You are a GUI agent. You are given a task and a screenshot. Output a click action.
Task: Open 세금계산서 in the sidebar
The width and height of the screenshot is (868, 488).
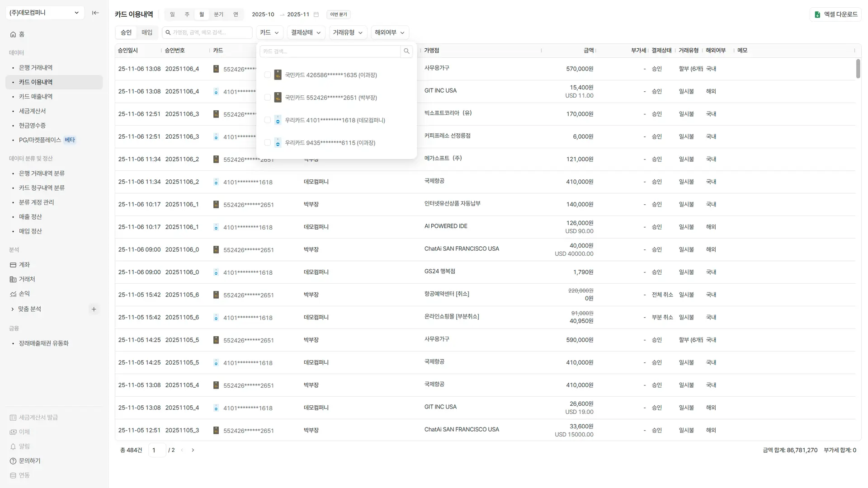coord(32,111)
